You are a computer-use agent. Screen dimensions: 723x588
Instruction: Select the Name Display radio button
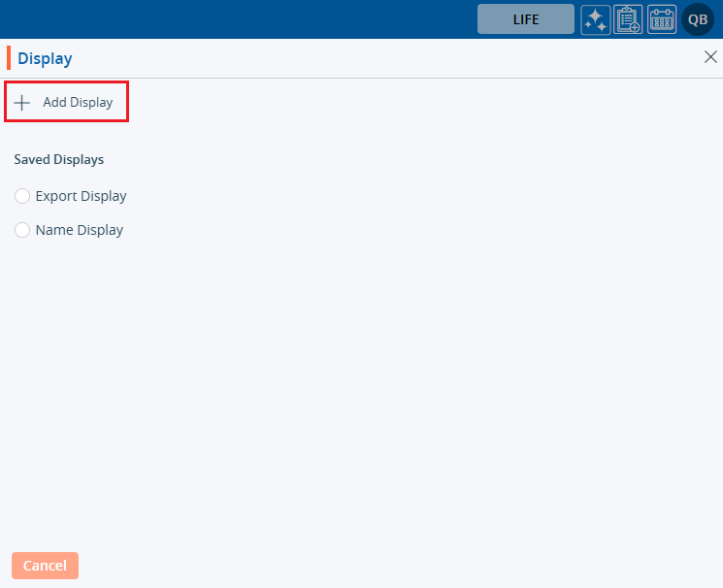tap(22, 230)
